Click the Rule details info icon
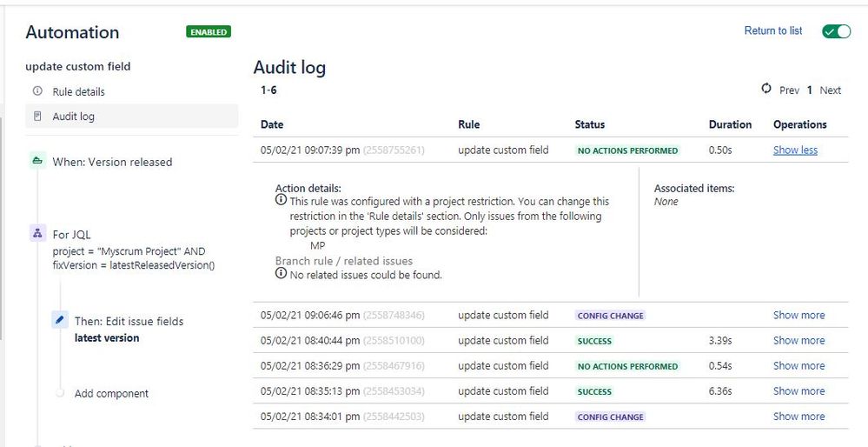Image resolution: width=868 pixels, height=447 pixels. click(37, 90)
